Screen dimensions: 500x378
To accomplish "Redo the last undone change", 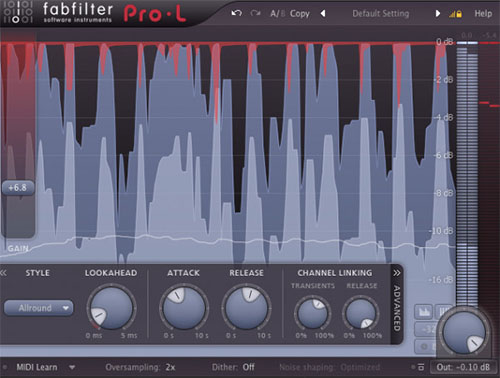I will (x=256, y=13).
